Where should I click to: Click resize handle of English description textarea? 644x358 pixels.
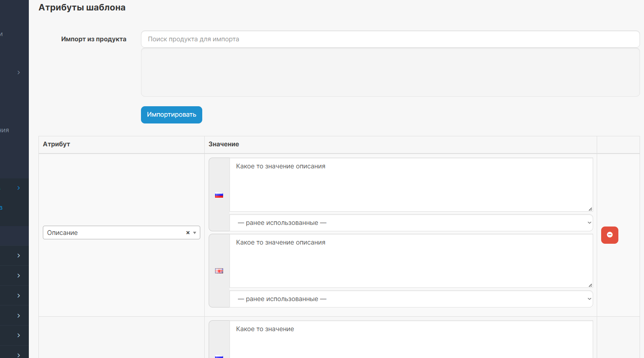(x=590, y=285)
